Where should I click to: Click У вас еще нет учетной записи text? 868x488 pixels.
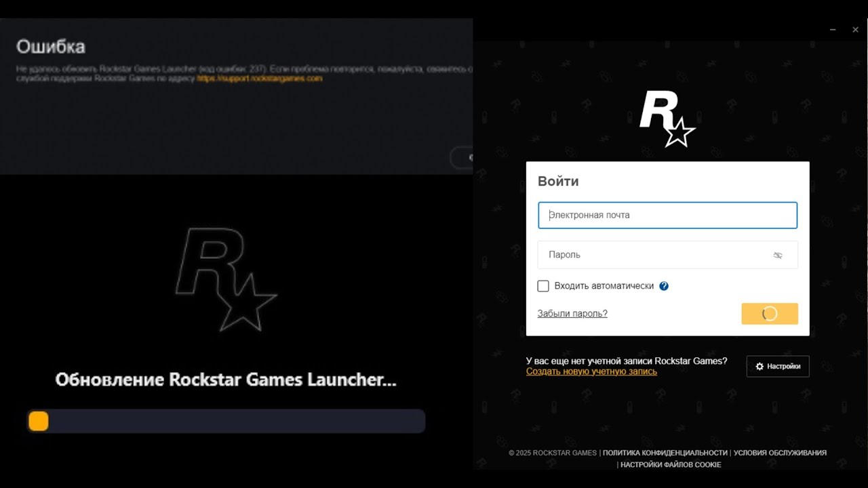coord(627,361)
